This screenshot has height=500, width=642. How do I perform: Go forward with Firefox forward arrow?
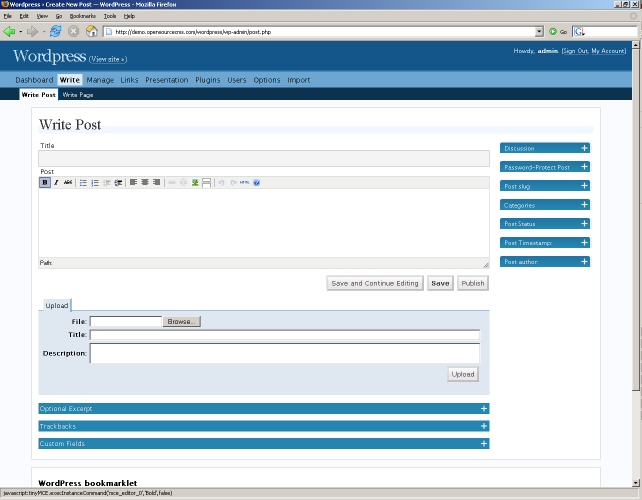pos(32,32)
